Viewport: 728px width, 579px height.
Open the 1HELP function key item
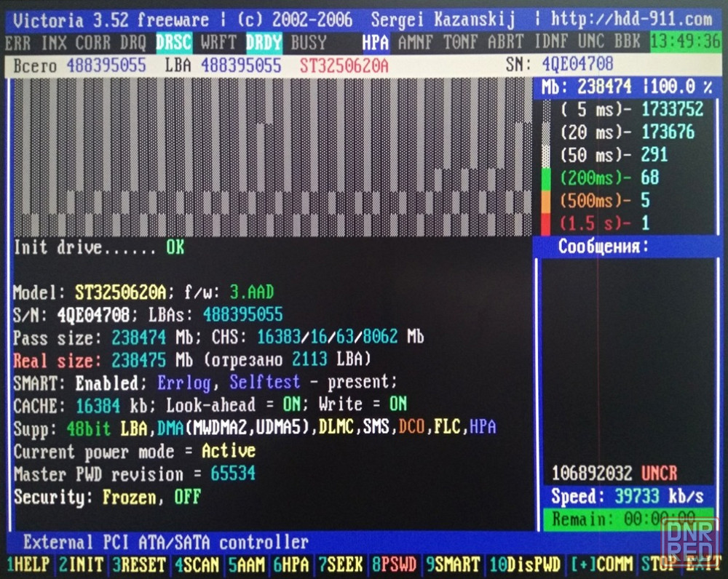pyautogui.click(x=29, y=564)
